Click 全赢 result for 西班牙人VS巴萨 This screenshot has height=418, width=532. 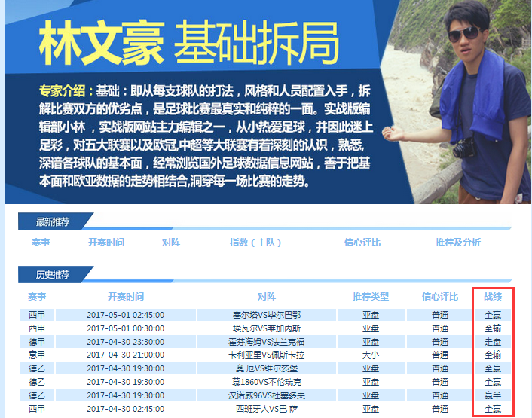pos(493,409)
